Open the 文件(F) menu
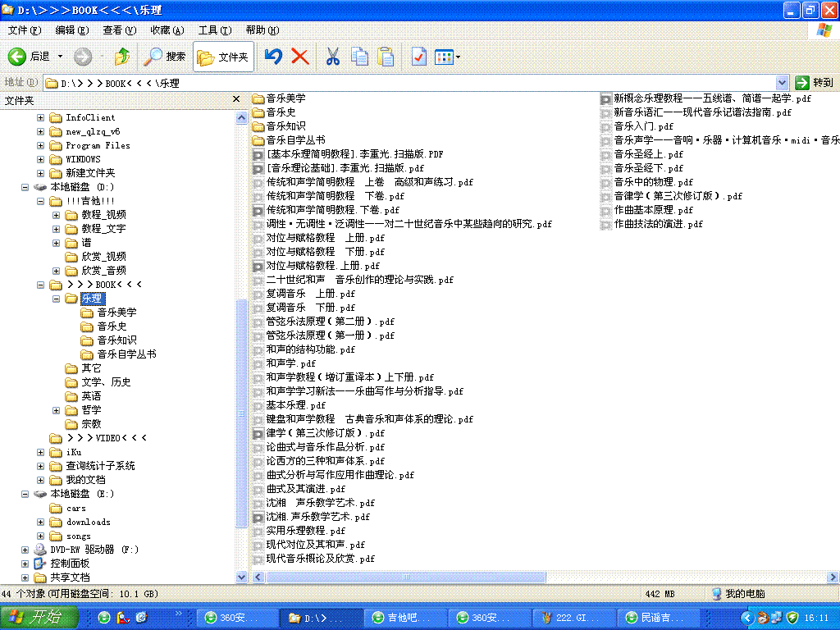Viewport: 840px width, 630px height. click(x=24, y=30)
